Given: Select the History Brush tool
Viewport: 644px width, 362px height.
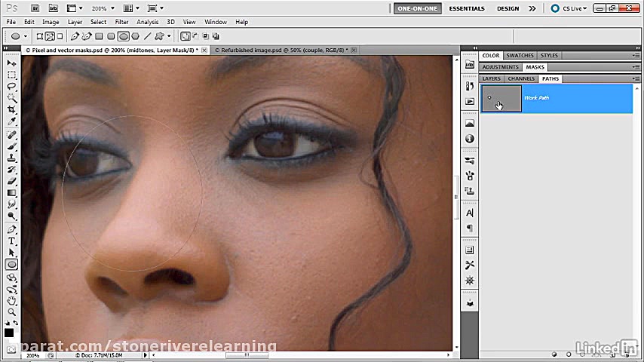Looking at the screenshot, I should [x=11, y=169].
